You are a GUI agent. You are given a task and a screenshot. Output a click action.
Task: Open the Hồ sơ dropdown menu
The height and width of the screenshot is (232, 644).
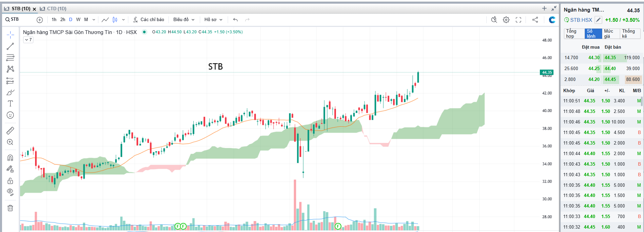(213, 20)
